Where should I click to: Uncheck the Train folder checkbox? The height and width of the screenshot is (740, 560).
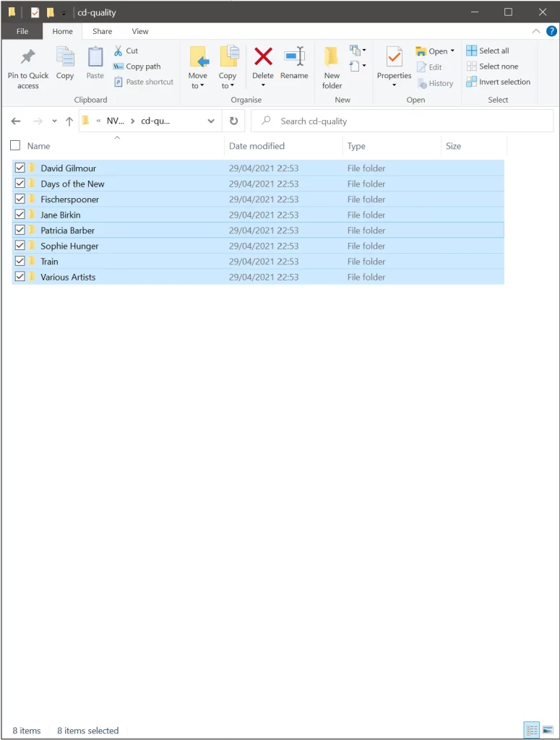[x=20, y=261]
